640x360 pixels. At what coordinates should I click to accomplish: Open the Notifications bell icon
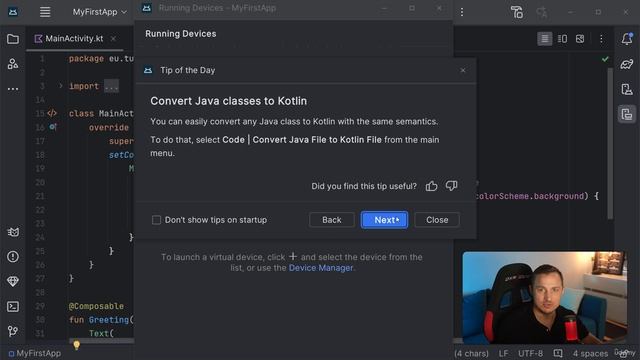tap(627, 39)
